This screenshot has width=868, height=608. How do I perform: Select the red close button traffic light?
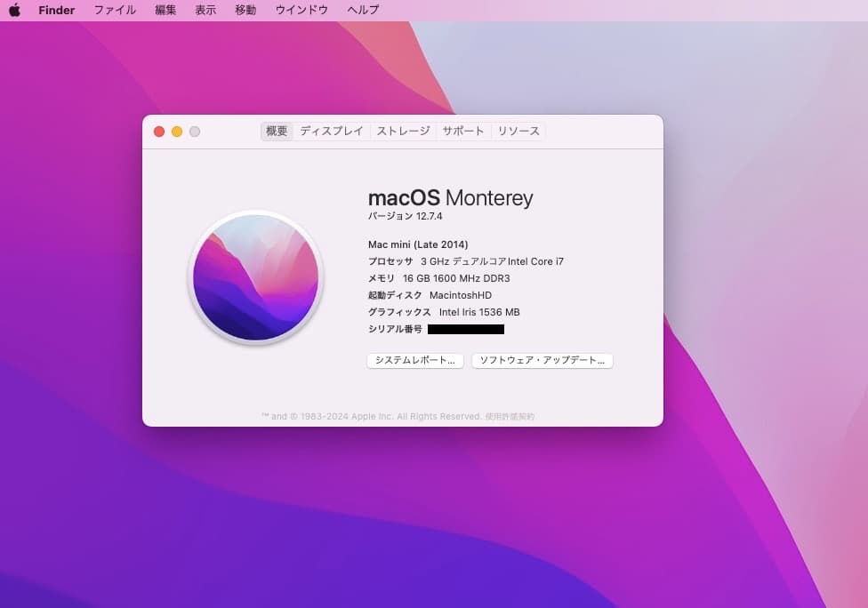[158, 131]
